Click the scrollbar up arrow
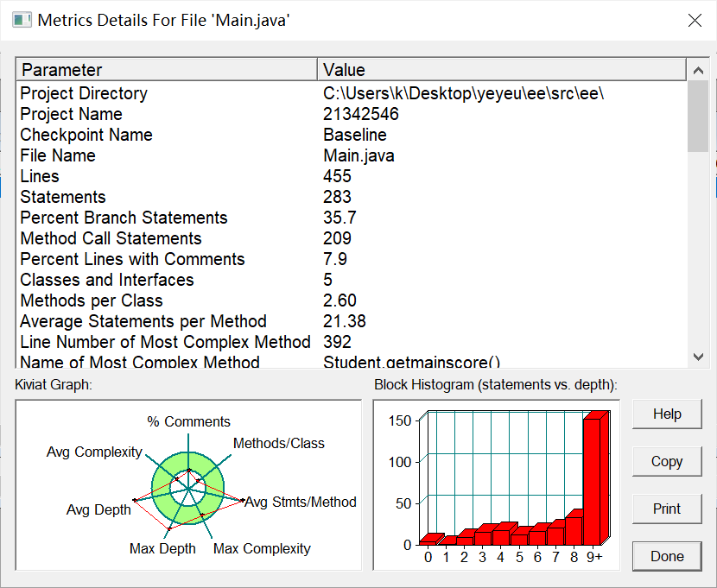The image size is (717, 588). [x=698, y=70]
